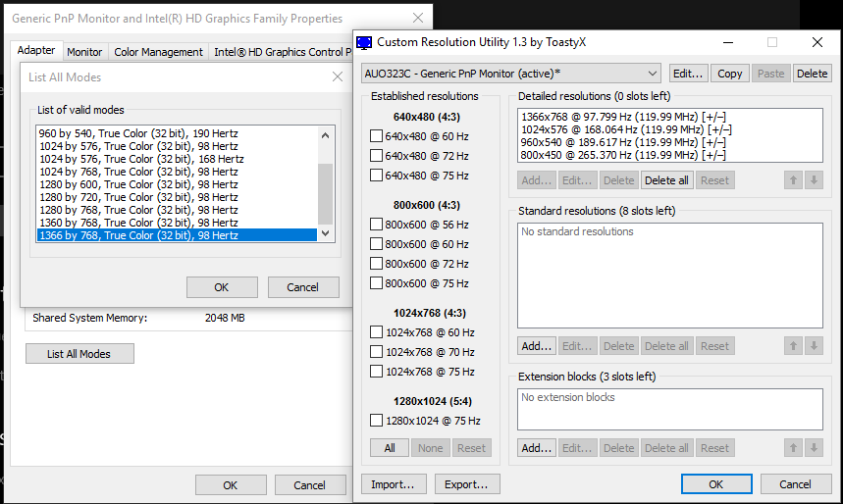
Task: Click the Custom Resolution Utility monitor icon
Action: (x=364, y=42)
